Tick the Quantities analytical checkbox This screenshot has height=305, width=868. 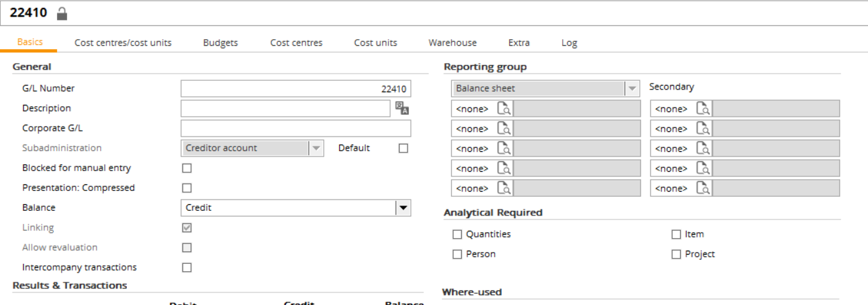457,234
